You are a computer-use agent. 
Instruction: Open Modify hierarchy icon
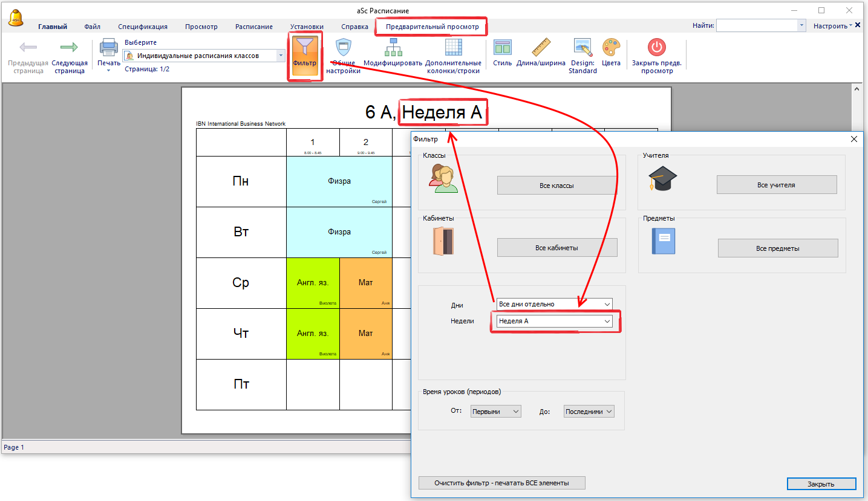(393, 48)
